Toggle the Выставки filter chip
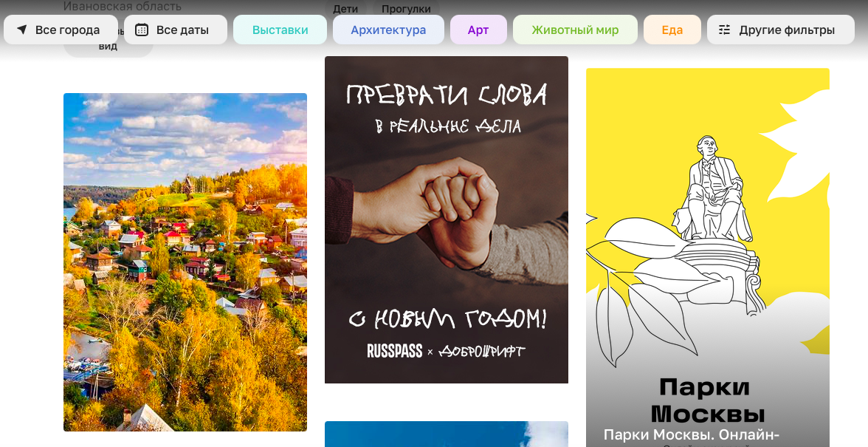 [280, 30]
